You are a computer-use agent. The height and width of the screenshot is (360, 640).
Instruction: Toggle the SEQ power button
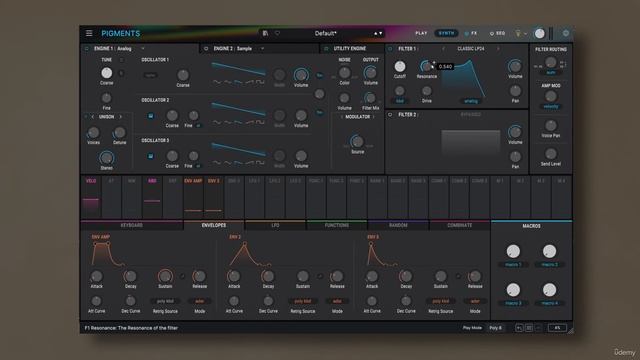click(x=491, y=33)
